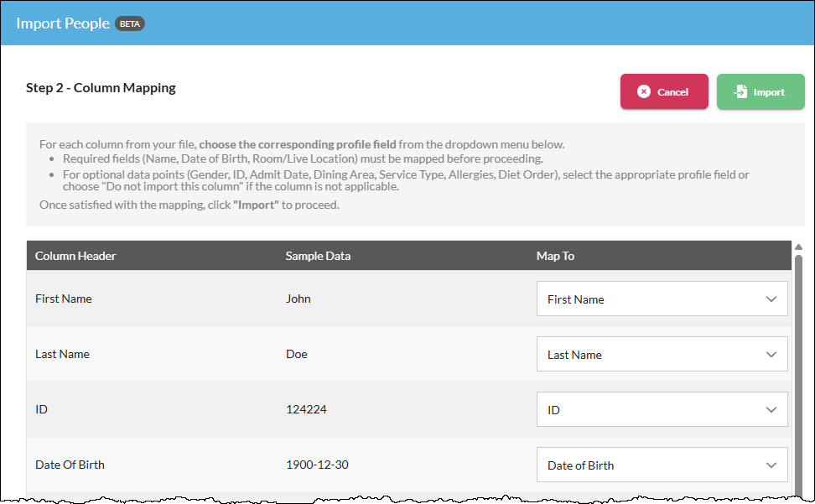The height and width of the screenshot is (504, 815).
Task: Click the BETA badge beside Import People
Action: point(129,24)
